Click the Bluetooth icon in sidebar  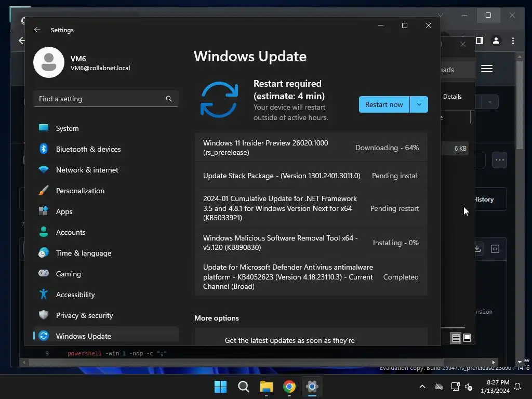coord(44,149)
